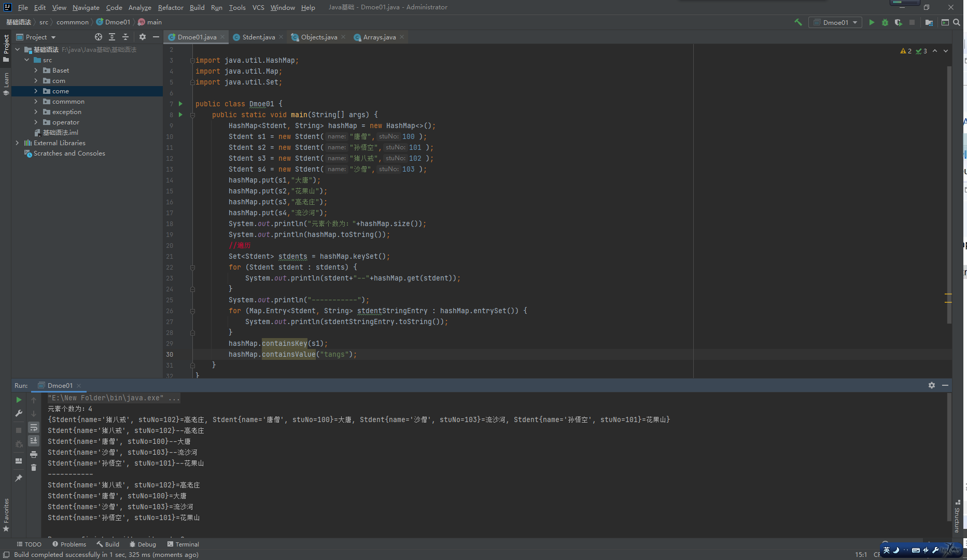Toggle scroll to end in Run console

point(34,441)
